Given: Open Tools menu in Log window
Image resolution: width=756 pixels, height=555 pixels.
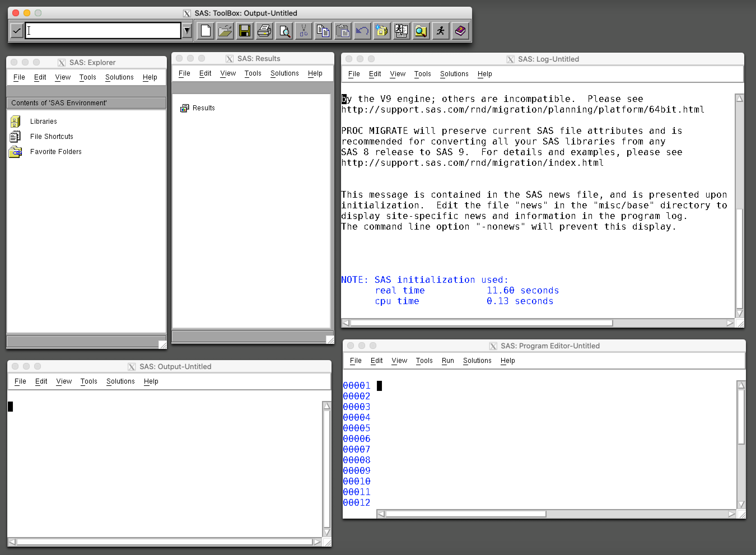Looking at the screenshot, I should coord(423,74).
